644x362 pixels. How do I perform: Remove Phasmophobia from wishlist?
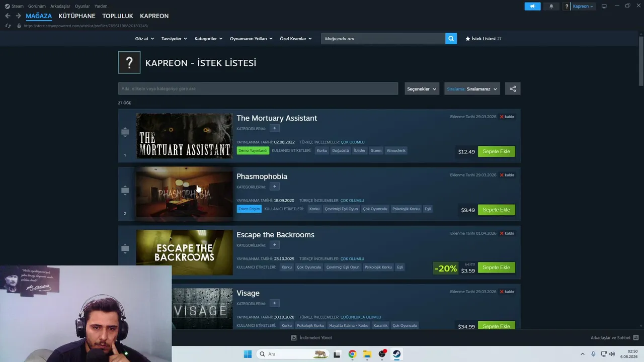pyautogui.click(x=507, y=175)
